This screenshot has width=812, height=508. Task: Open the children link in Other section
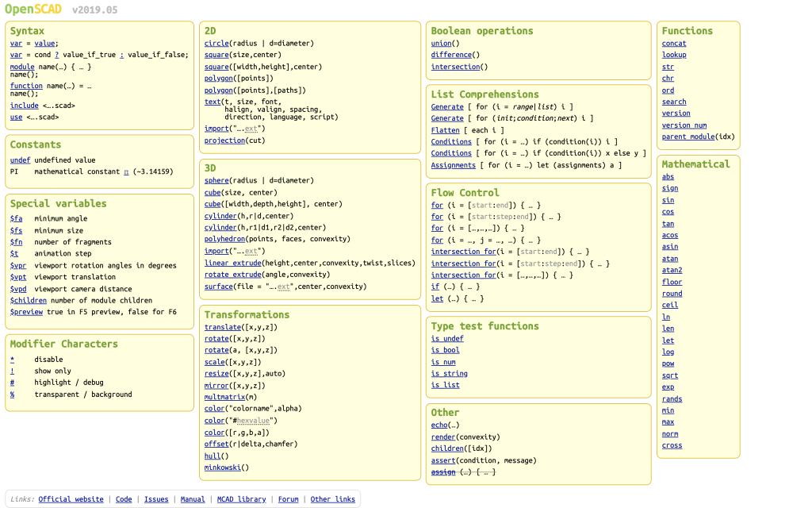(x=447, y=448)
